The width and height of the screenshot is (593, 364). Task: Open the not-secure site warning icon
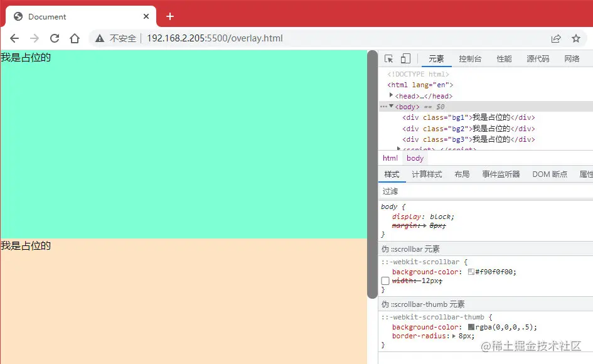(100, 38)
